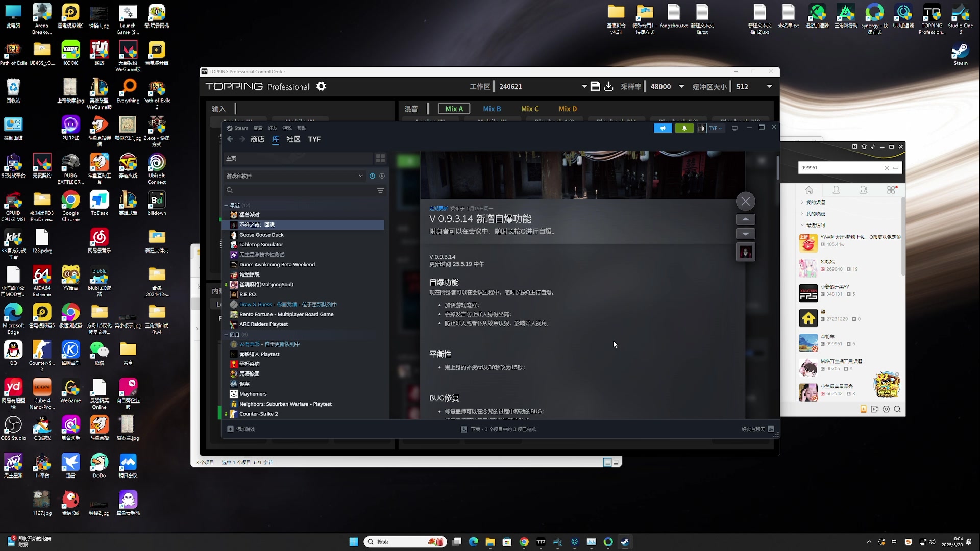The height and width of the screenshot is (551, 980).
Task: Open YY apps grid tab icon
Action: 891,190
